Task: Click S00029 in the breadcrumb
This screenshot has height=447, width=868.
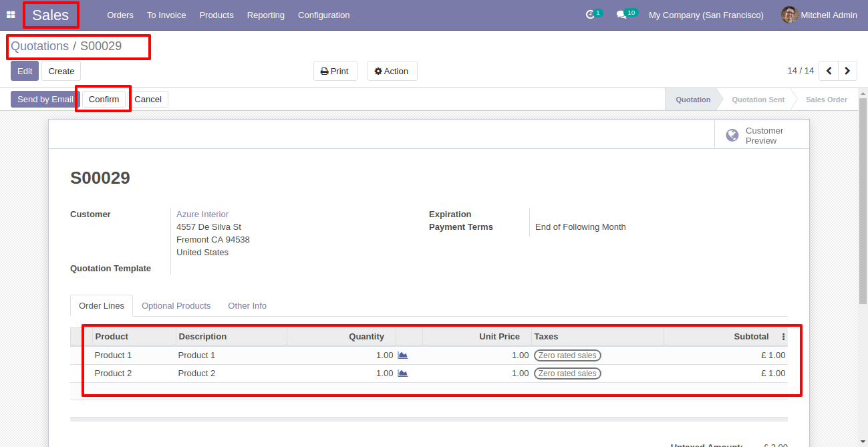Action: pos(101,46)
